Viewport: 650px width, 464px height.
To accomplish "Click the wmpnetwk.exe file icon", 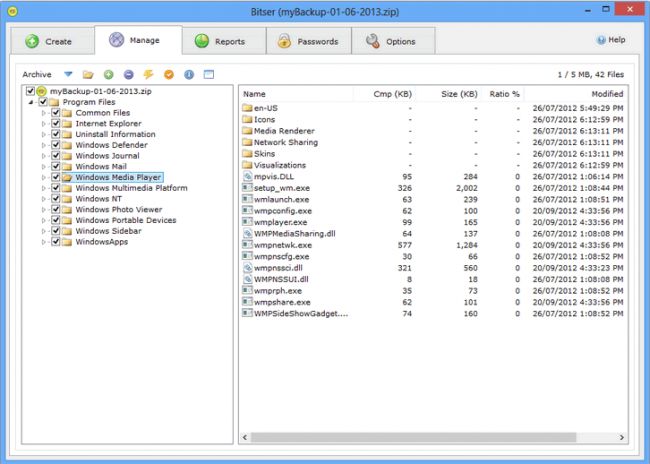I will (247, 245).
